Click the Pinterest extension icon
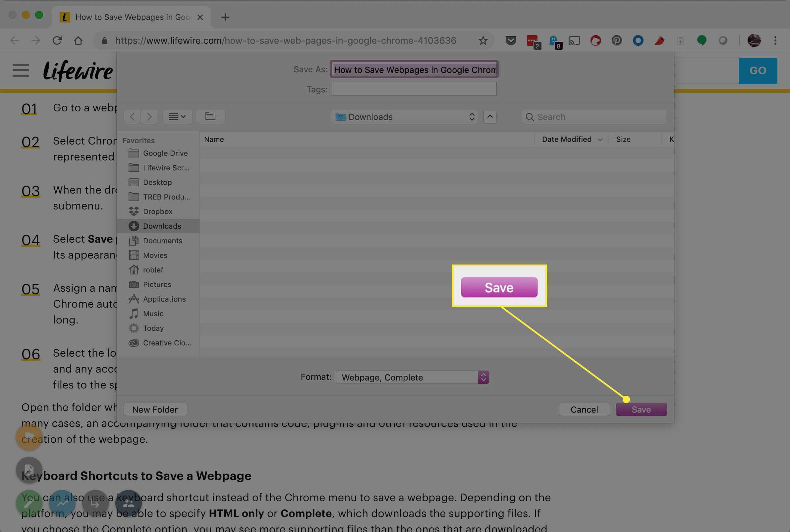 616,41
